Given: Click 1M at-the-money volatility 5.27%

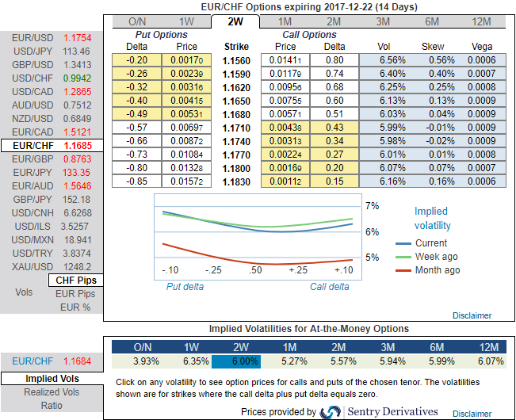Looking at the screenshot, I should 294,361.
